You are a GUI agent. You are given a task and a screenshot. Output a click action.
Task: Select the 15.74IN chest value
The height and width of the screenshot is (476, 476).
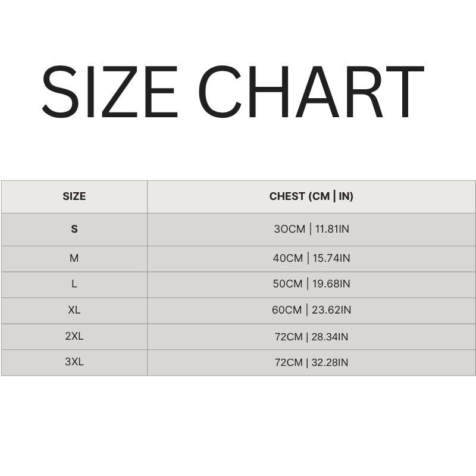[332, 258]
